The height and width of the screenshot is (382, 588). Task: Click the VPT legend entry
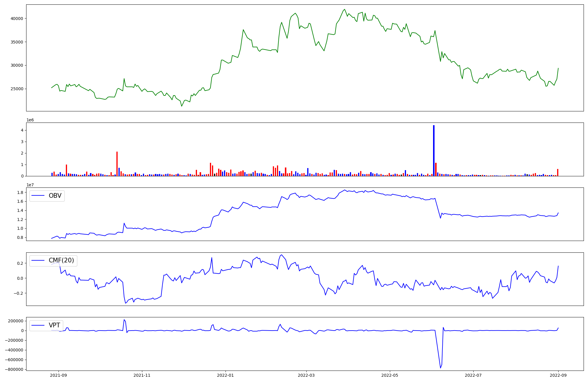point(54,325)
